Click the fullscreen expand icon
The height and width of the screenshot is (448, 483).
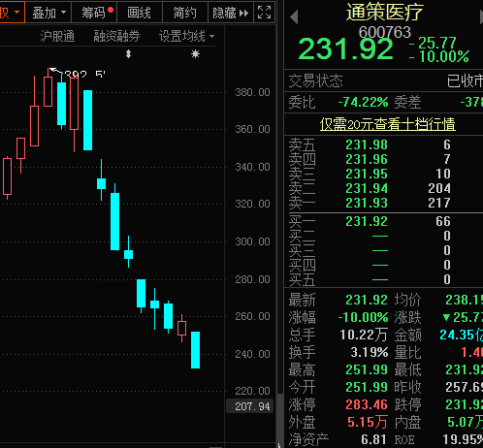pos(264,13)
